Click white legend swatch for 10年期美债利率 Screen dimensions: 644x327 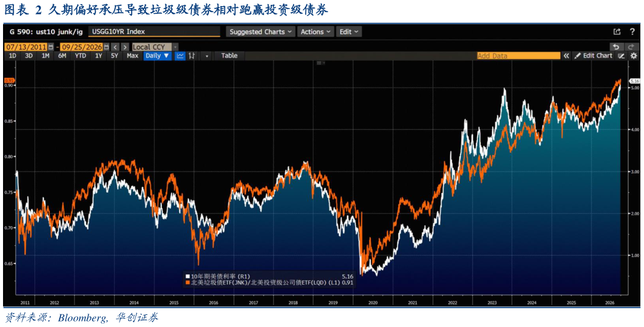(x=187, y=276)
